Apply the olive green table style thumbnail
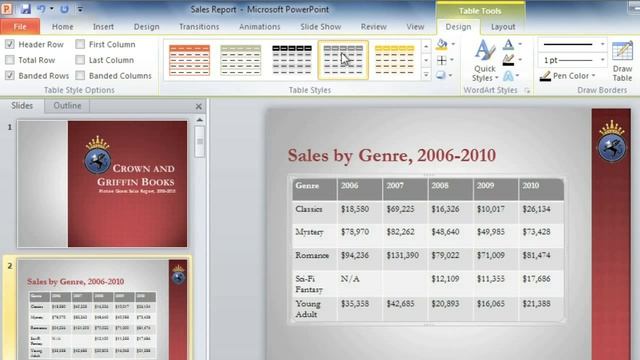 pos(240,60)
